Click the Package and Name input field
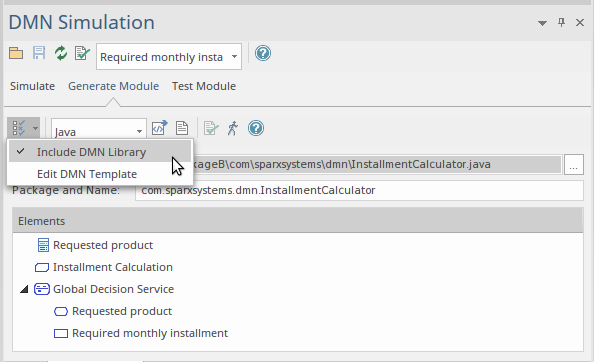Image resolution: width=594 pixels, height=362 pixels. point(359,190)
